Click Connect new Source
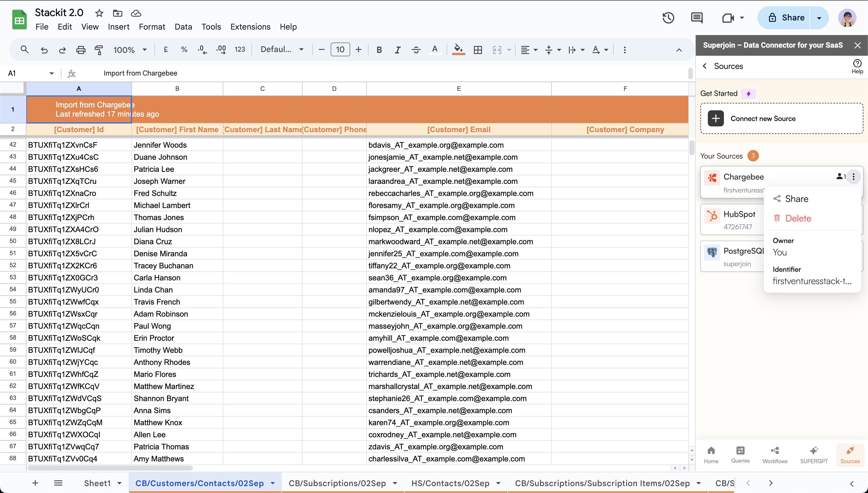This screenshot has height=493, width=868. [x=782, y=118]
